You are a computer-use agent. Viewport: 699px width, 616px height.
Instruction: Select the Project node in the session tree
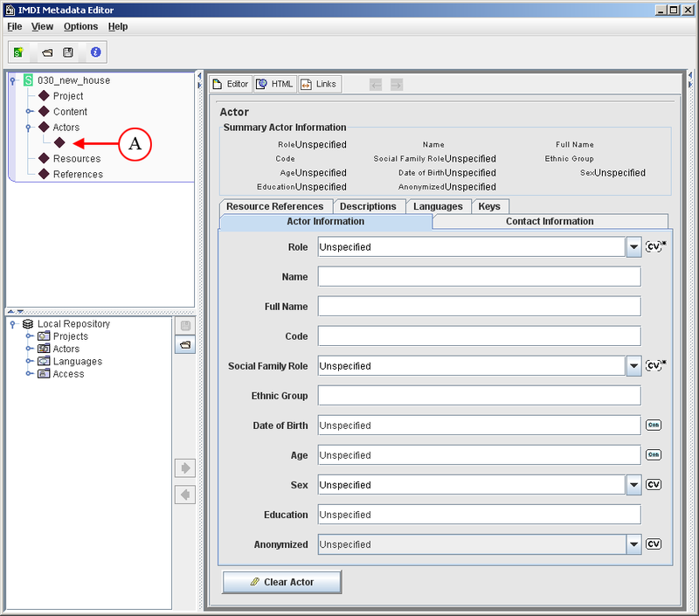pyautogui.click(x=60, y=96)
